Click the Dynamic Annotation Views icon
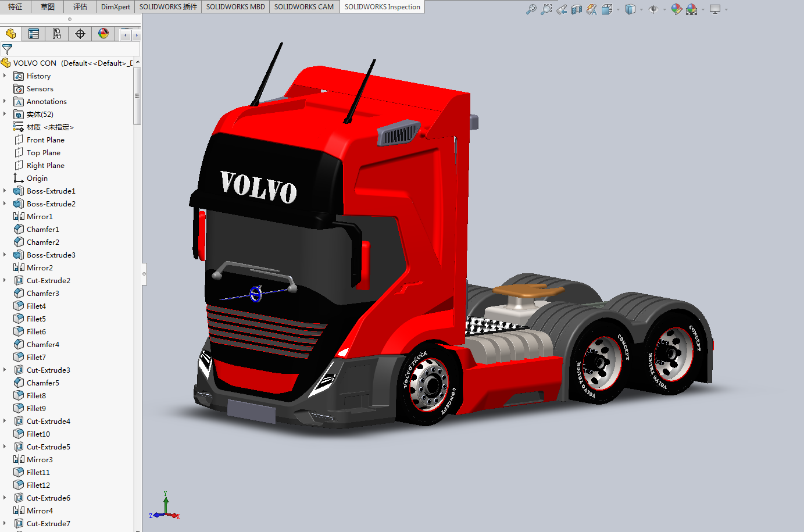Image resolution: width=804 pixels, height=532 pixels. coord(592,9)
